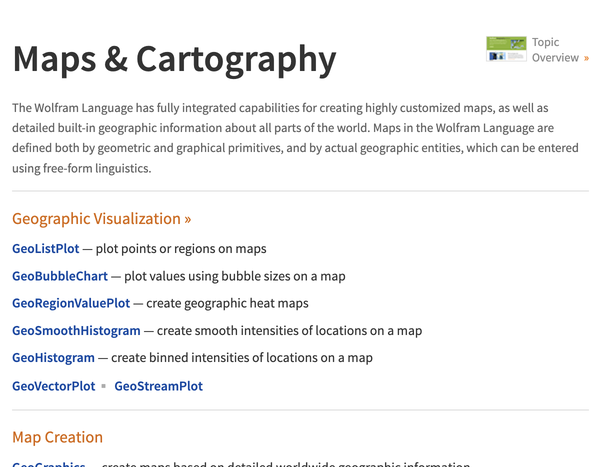Open the GeoVectorPlot link
The height and width of the screenshot is (467, 601).
(x=54, y=385)
